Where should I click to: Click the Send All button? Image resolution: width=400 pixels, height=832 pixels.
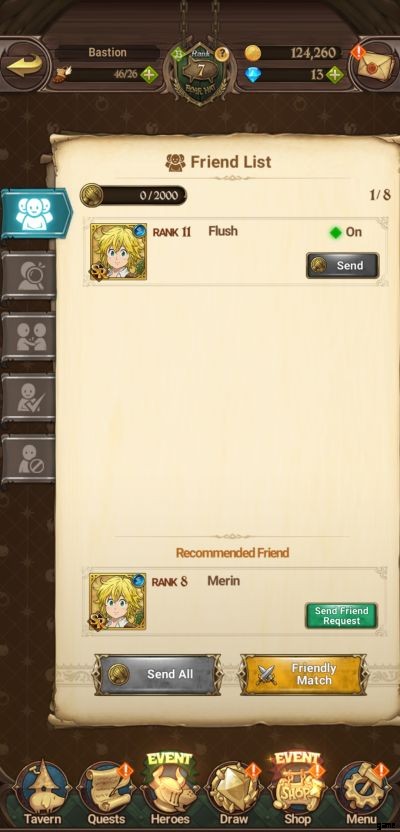[x=157, y=674]
